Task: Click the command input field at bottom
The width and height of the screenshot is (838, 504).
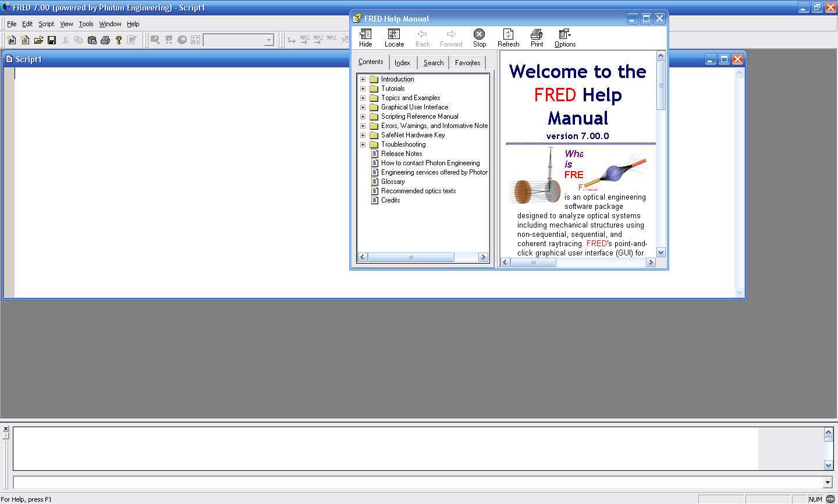Action: [x=418, y=482]
